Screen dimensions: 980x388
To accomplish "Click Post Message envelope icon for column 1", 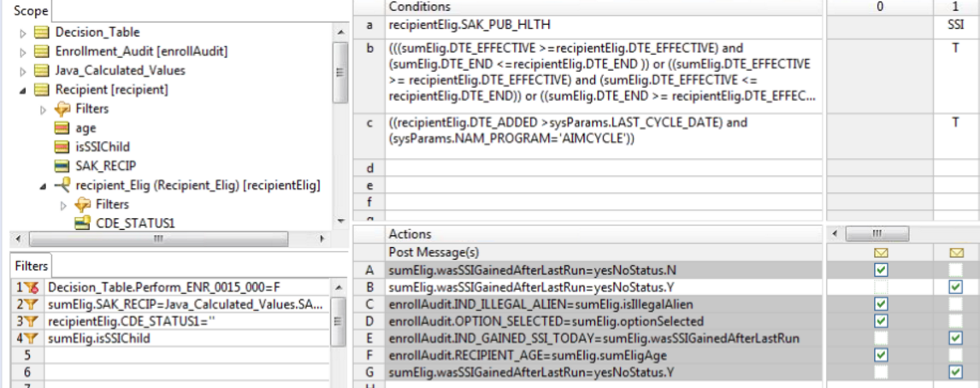I will [x=955, y=253].
